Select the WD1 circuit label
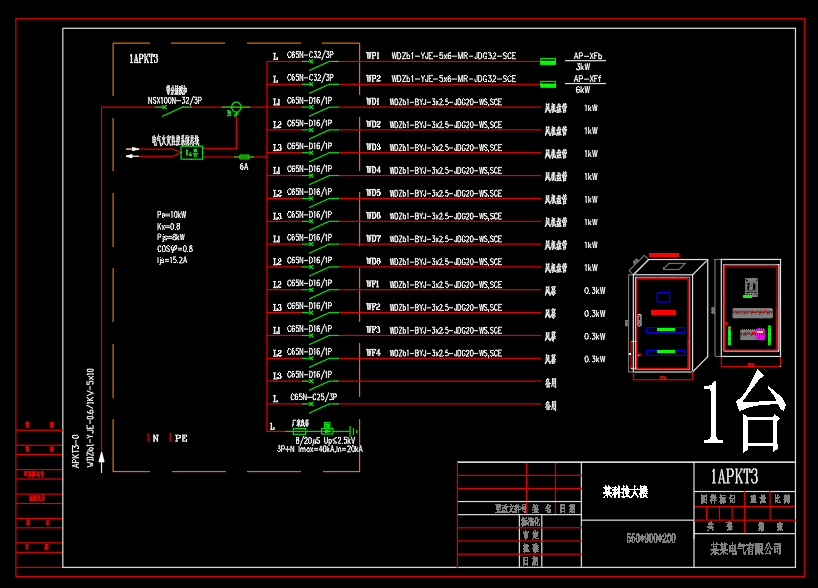Image resolution: width=818 pixels, height=588 pixels. pyautogui.click(x=373, y=102)
